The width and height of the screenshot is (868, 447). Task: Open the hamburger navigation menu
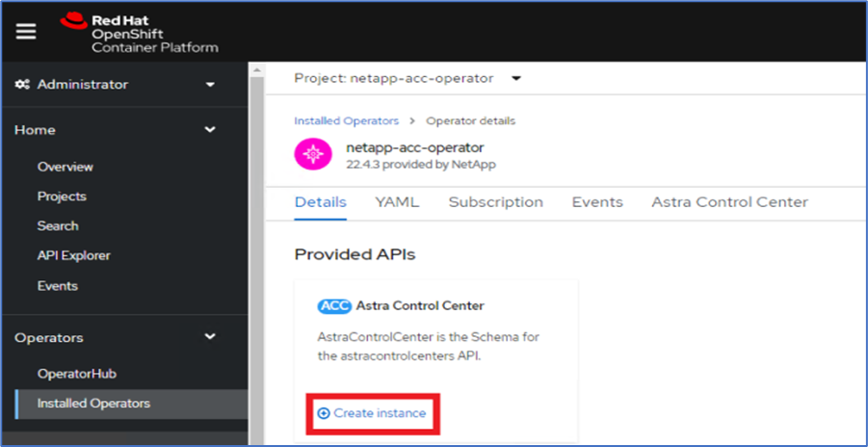click(x=26, y=32)
